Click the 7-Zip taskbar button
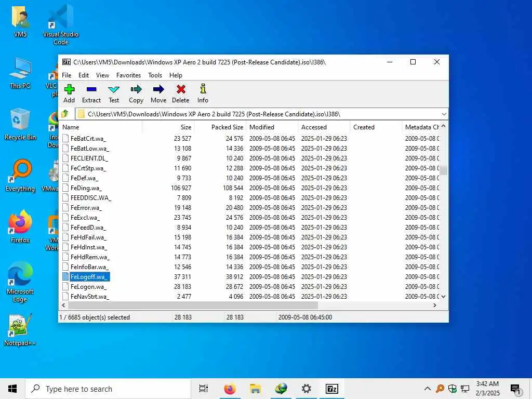The width and height of the screenshot is (532, 399). (332, 389)
